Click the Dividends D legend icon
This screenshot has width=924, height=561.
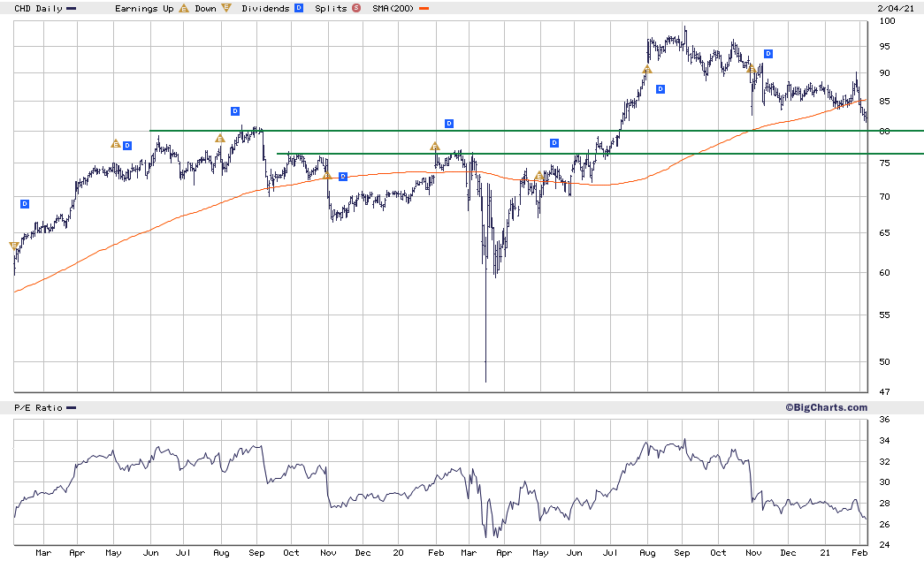click(x=299, y=8)
